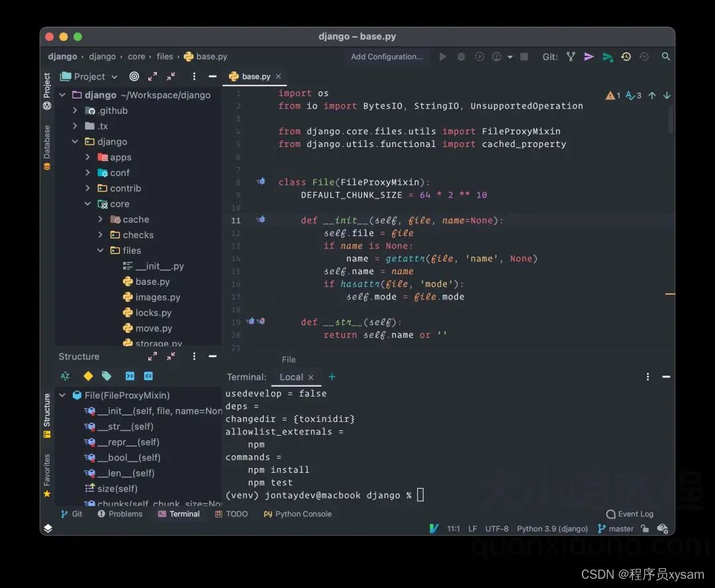Toggle show inherited tag icon
715x588 pixels.
pos(107,376)
